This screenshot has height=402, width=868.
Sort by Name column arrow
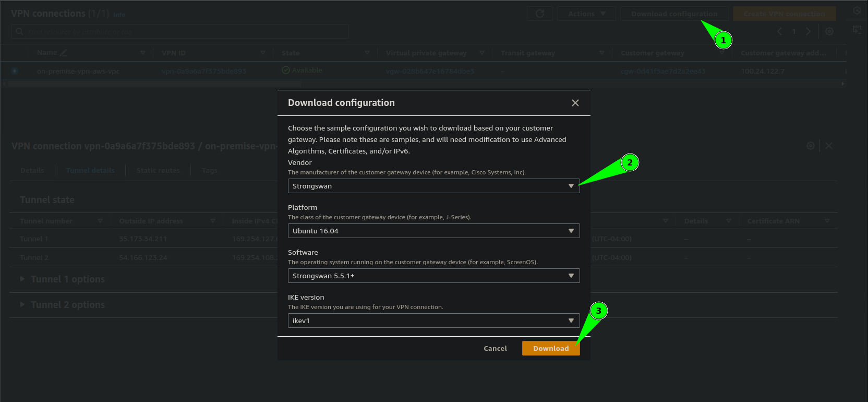coord(143,53)
